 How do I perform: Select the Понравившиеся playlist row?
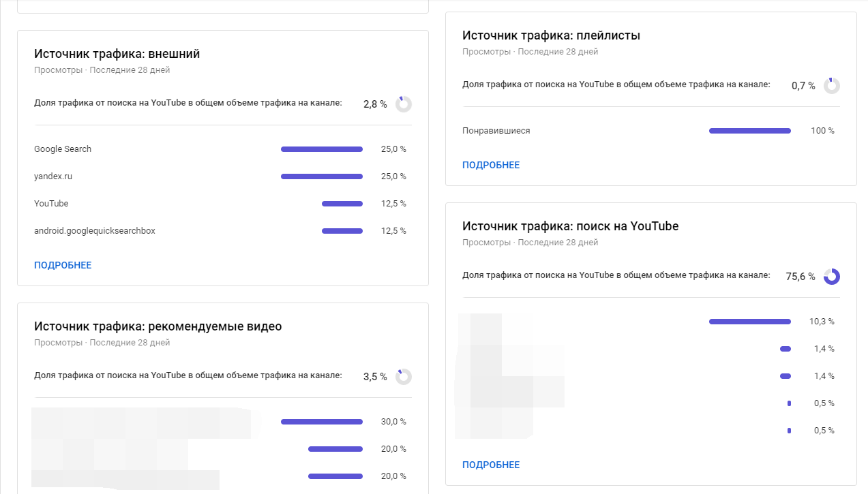coord(496,131)
